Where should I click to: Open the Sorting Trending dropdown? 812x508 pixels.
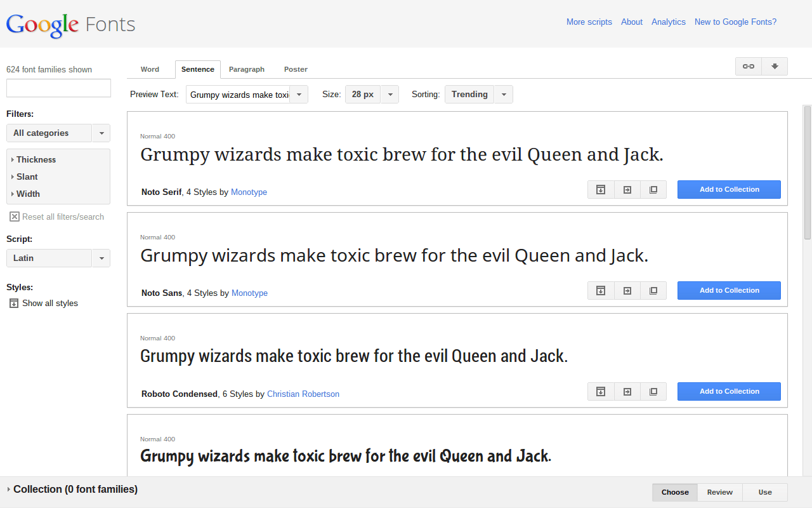(x=478, y=95)
